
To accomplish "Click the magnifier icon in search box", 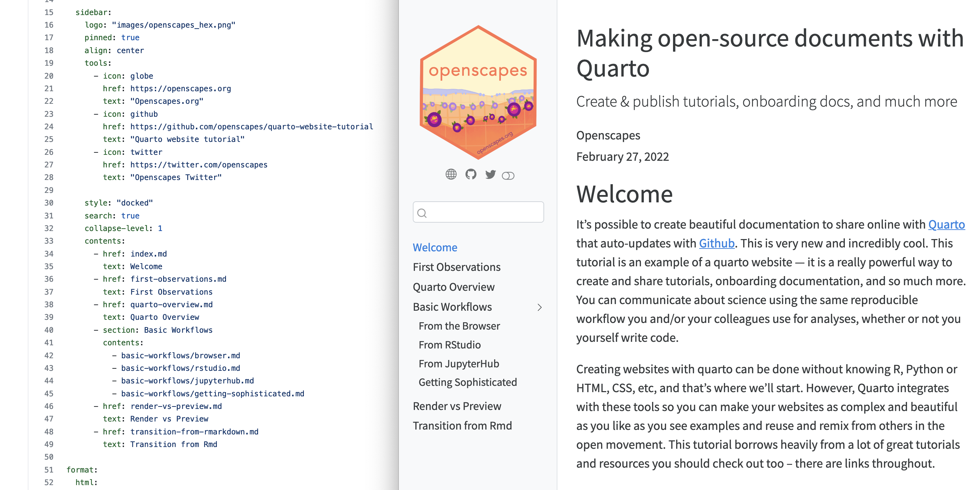I will tap(422, 213).
